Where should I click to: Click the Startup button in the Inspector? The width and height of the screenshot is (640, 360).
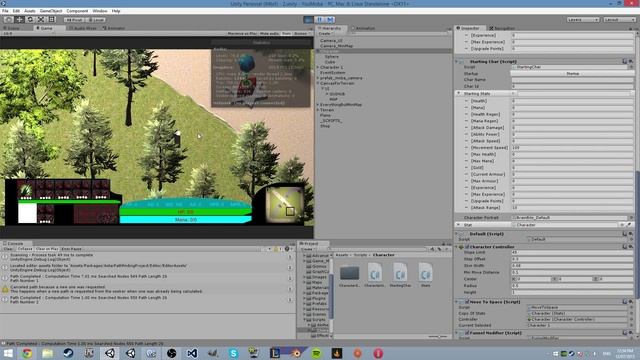(572, 73)
